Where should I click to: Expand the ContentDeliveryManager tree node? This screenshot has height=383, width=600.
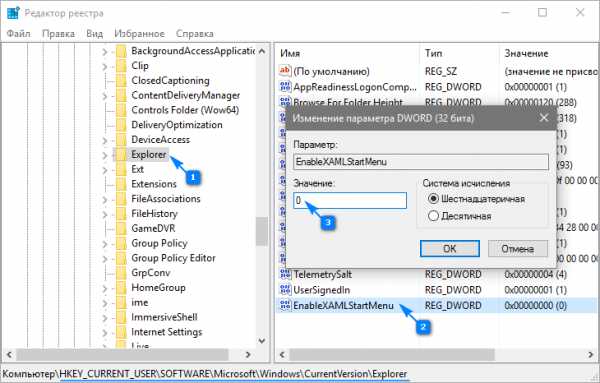tap(104, 96)
